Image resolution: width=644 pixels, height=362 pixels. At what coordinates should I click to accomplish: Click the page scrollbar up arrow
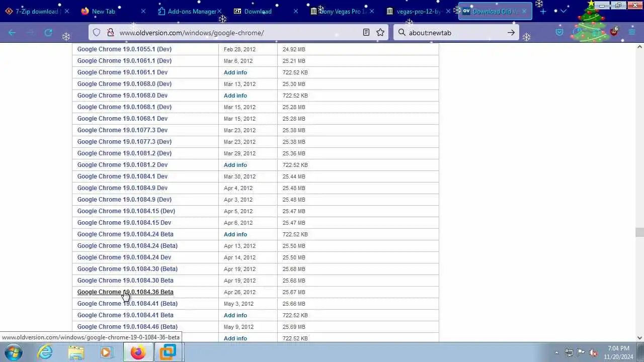click(639, 47)
